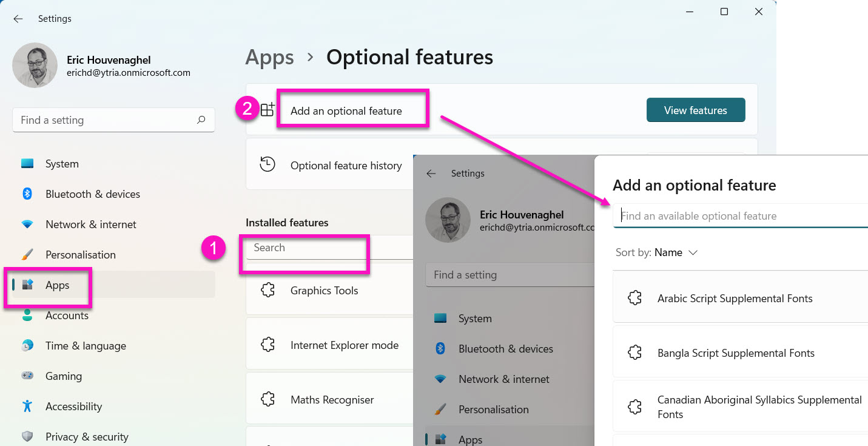Click the Apps breadcrumb link in header

coord(269,58)
